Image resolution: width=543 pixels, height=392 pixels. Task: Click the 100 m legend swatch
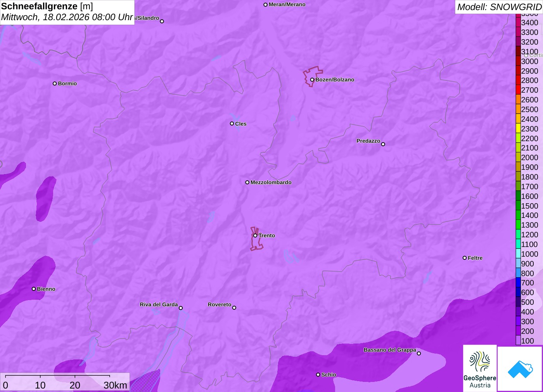[518, 340]
